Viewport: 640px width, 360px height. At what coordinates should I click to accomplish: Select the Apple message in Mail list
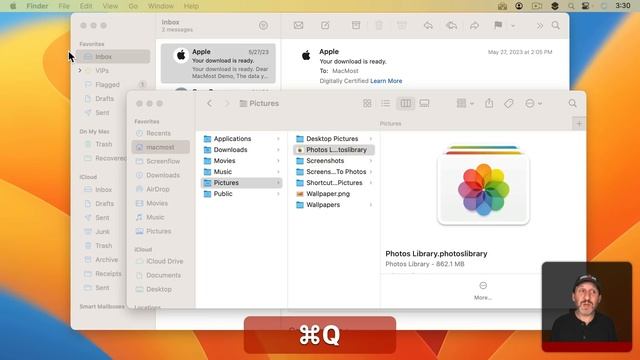tap(218, 63)
